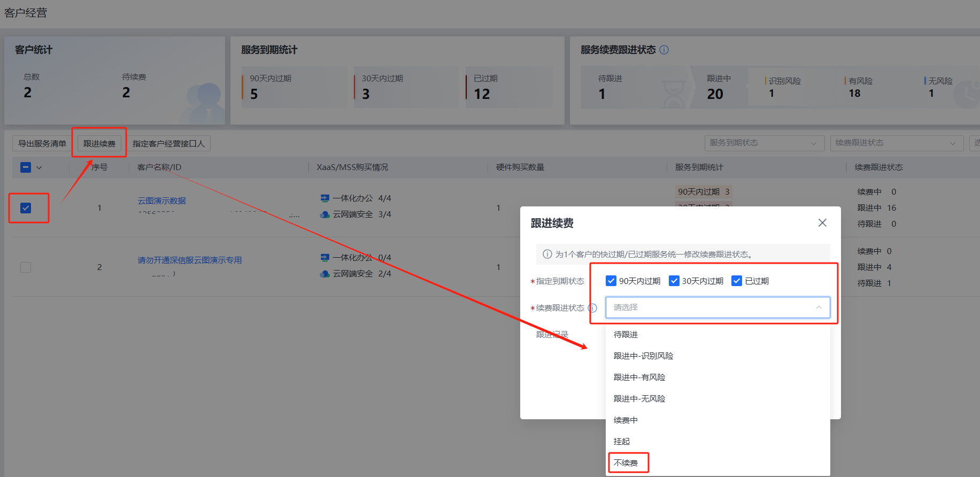Open the 服务到期状态 filter dropdown

click(763, 143)
